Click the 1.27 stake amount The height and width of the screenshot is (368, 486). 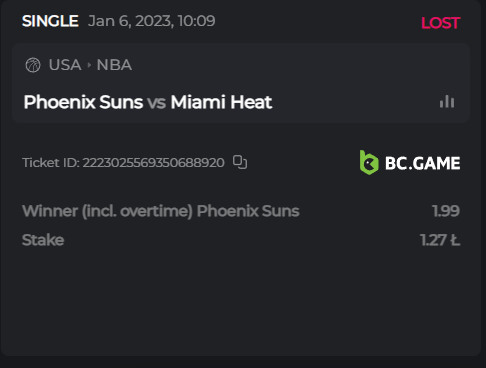pyautogui.click(x=440, y=240)
